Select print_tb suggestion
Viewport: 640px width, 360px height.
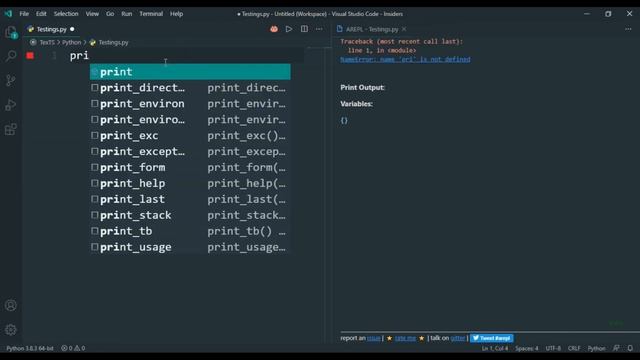[190, 231]
